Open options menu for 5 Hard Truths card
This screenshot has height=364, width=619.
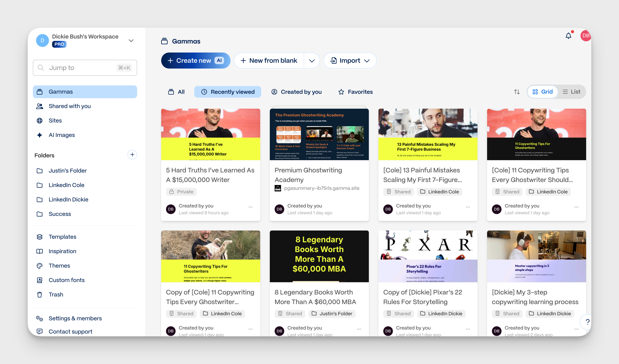[x=250, y=207]
